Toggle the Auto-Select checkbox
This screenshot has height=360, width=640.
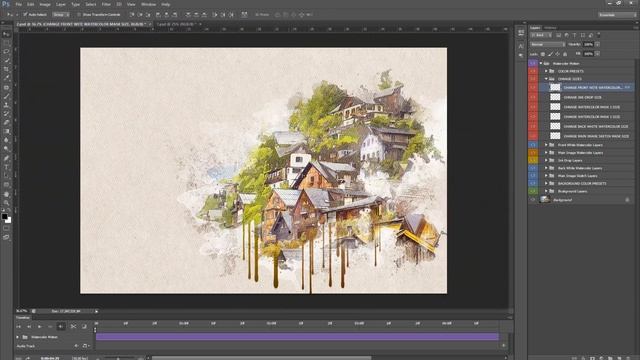25,15
